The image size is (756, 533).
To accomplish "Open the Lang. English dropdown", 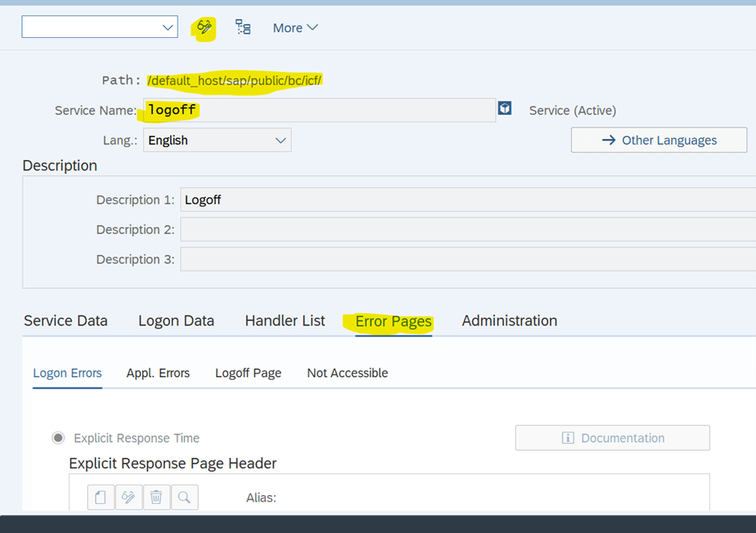I will point(217,141).
